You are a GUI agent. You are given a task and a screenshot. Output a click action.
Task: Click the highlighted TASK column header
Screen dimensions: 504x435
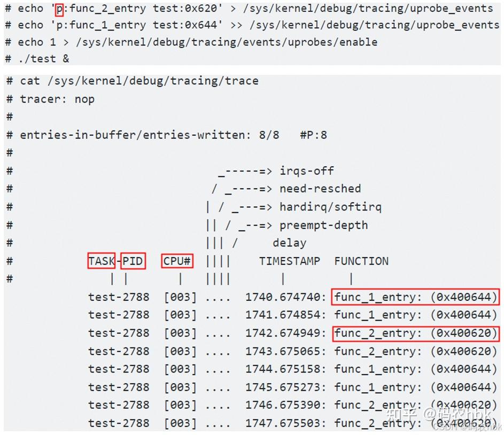tap(101, 261)
